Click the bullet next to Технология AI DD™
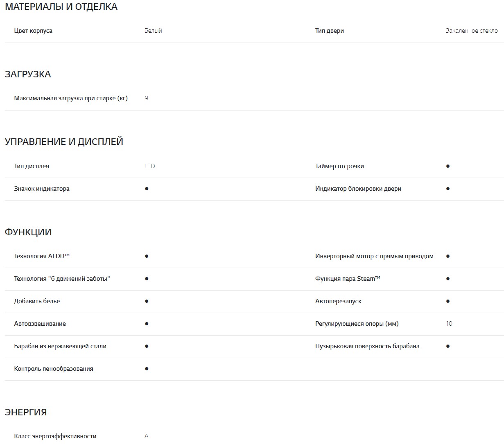 pyautogui.click(x=147, y=256)
